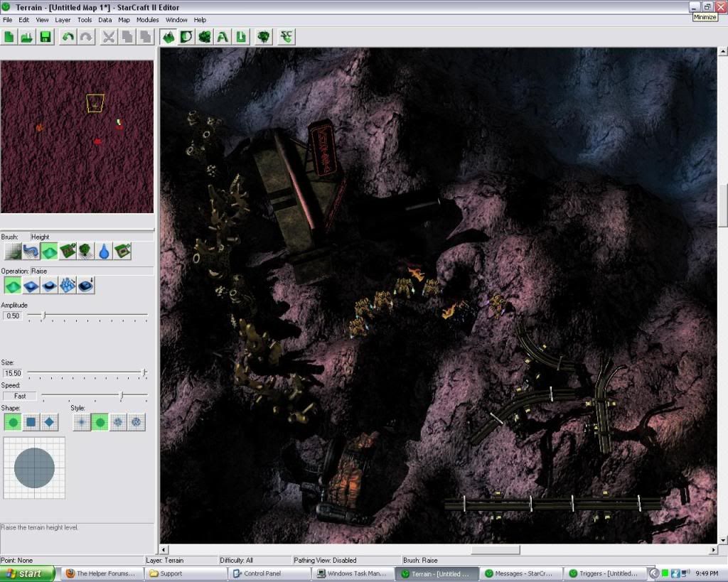Select the fourth brush style option
The width and height of the screenshot is (728, 582).
136,422
